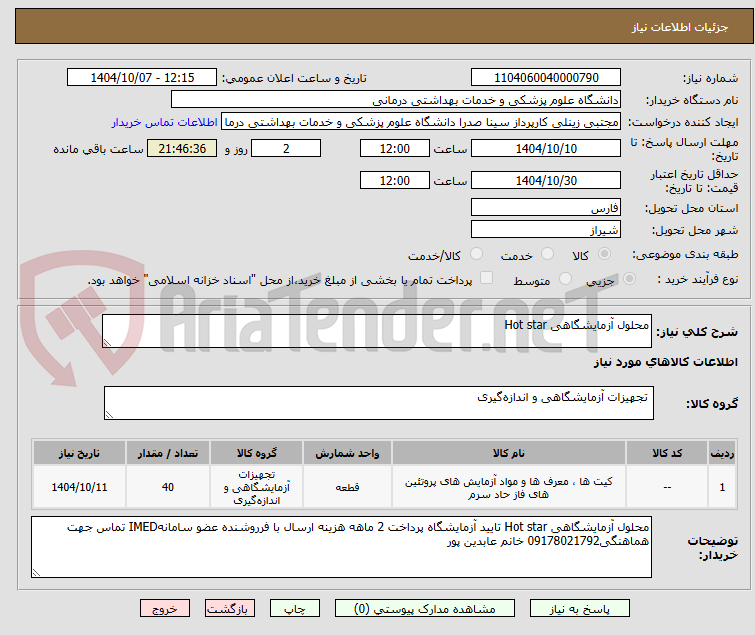This screenshot has width=755, height=635.
Task: Click the remaining time 21:46:36 field
Action: (182, 148)
